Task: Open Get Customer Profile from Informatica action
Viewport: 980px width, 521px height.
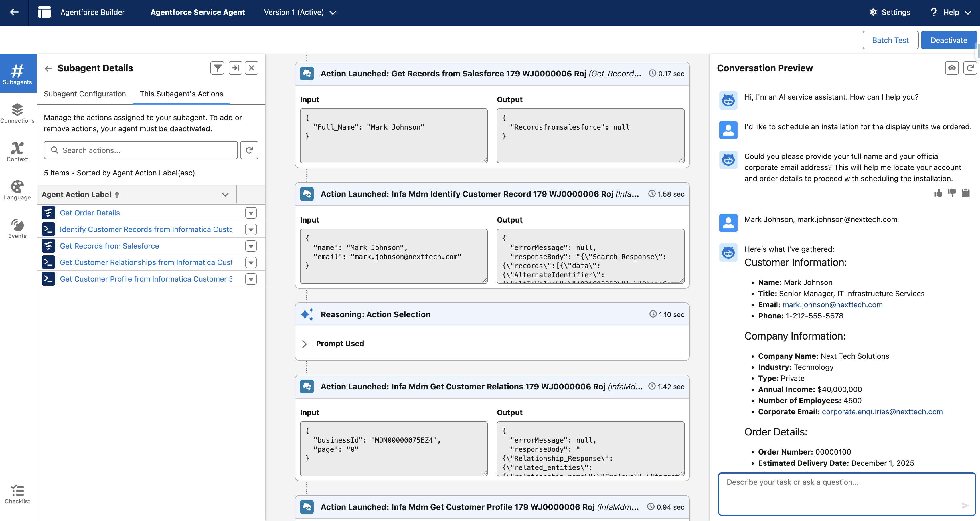Action: pyautogui.click(x=146, y=279)
